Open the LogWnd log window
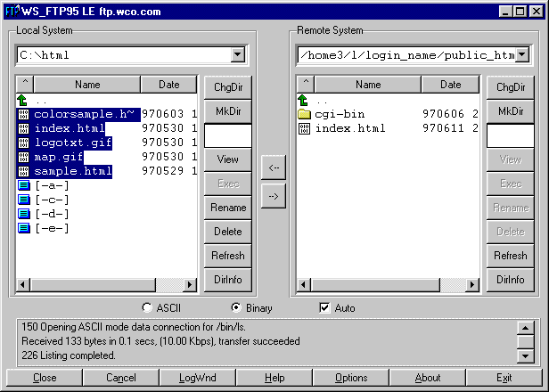This screenshot has height=392, width=549. tap(198, 378)
